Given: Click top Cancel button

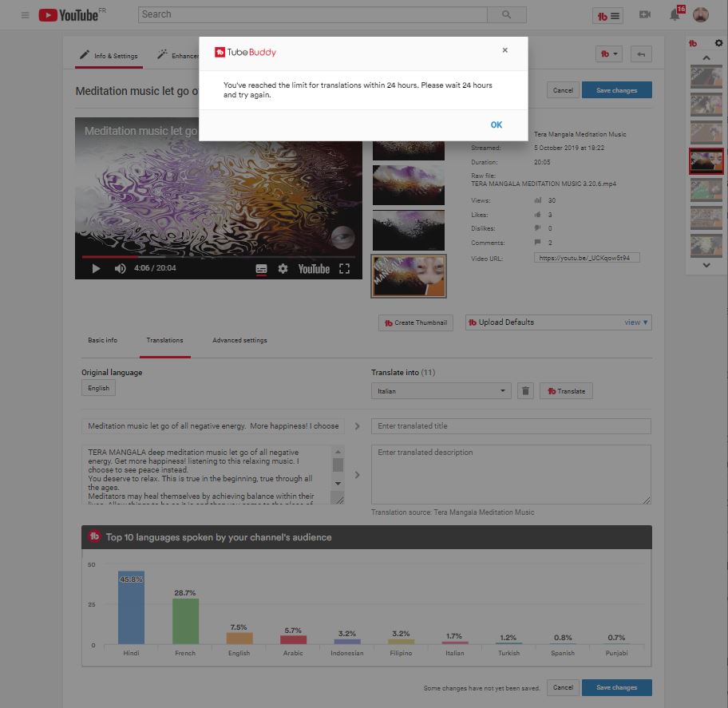Looking at the screenshot, I should pyautogui.click(x=563, y=90).
